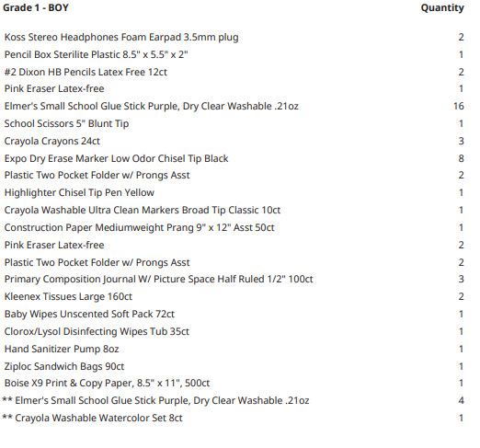The height and width of the screenshot is (448, 480).
Task: Select Baby Wipes Unscented Soft Pack
Action: click(89, 314)
